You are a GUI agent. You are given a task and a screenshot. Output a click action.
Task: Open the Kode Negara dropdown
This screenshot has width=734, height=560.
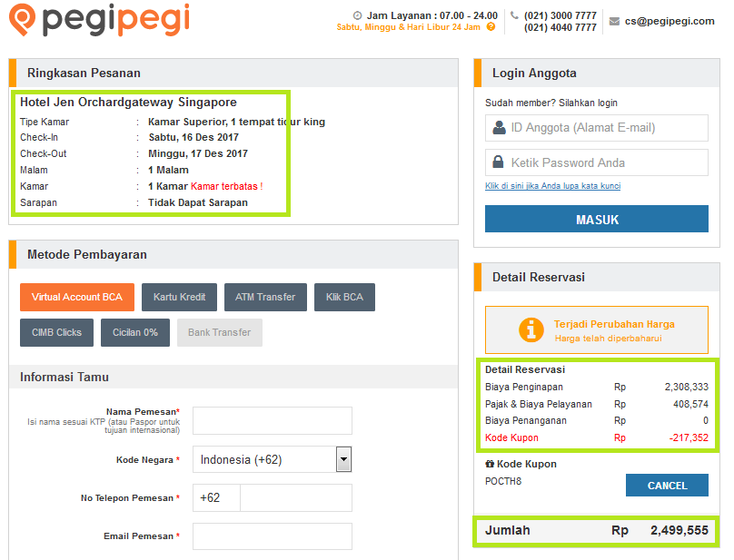point(343,459)
